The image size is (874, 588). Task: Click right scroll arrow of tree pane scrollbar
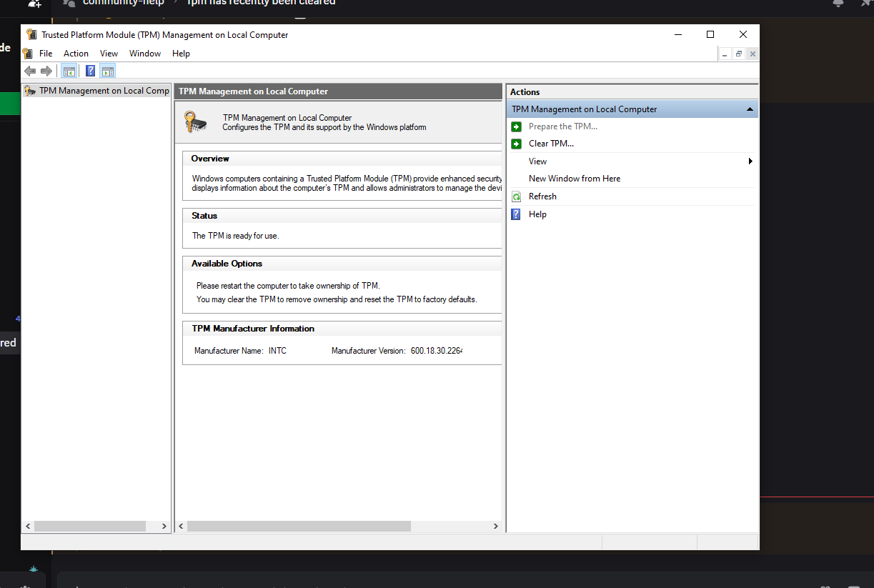pos(164,526)
